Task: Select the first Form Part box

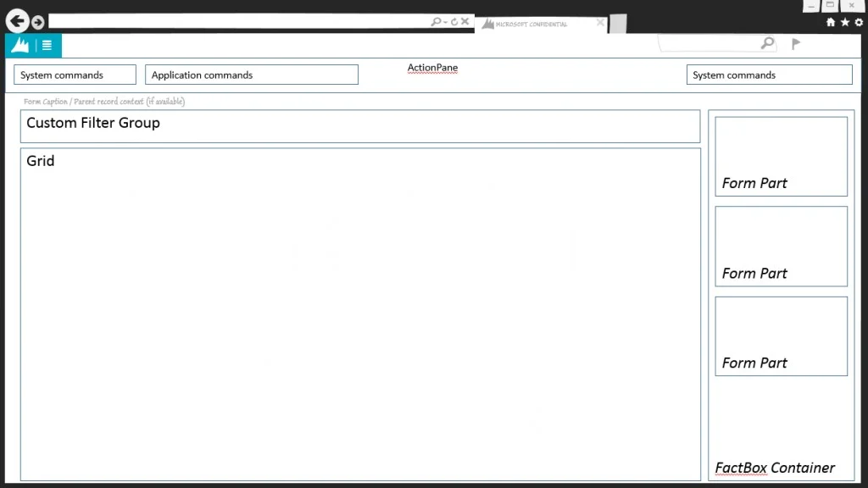Action: (781, 156)
